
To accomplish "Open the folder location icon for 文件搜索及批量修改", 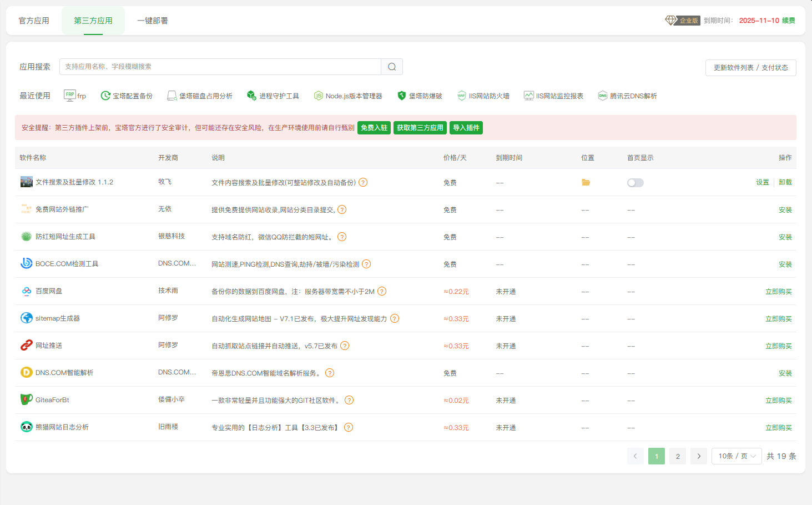I will tap(586, 182).
